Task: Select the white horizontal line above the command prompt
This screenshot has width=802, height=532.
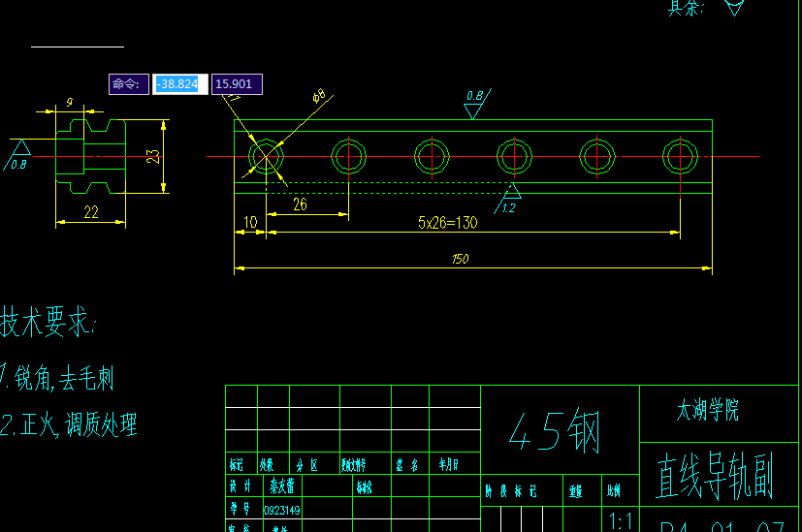Action: click(78, 47)
